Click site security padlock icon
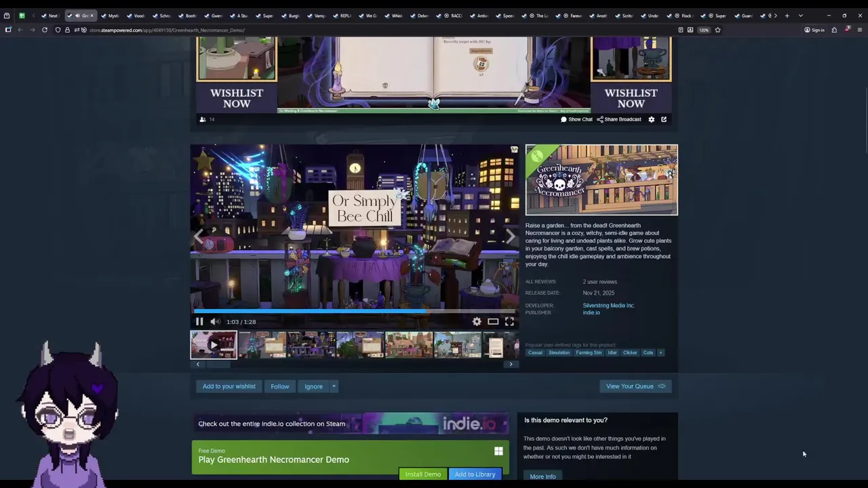 67,30
